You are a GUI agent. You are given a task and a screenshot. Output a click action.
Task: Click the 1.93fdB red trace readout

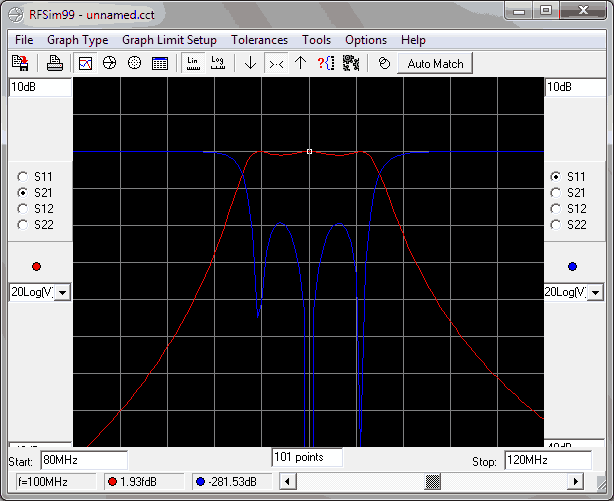(x=144, y=481)
